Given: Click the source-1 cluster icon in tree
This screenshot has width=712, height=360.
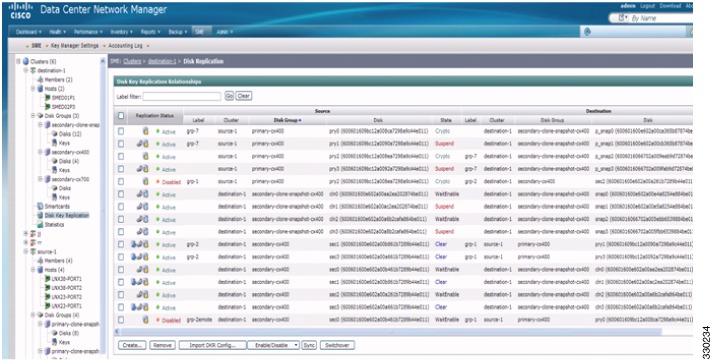Looking at the screenshot, I should click(33, 252).
